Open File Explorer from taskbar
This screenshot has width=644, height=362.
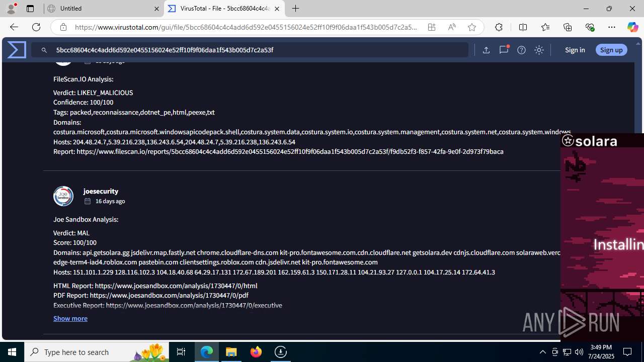pyautogui.click(x=231, y=352)
